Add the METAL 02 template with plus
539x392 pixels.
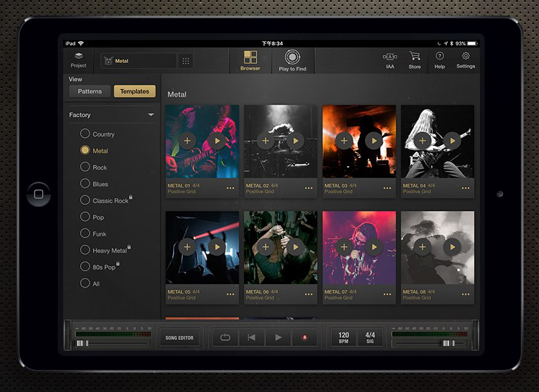265,141
